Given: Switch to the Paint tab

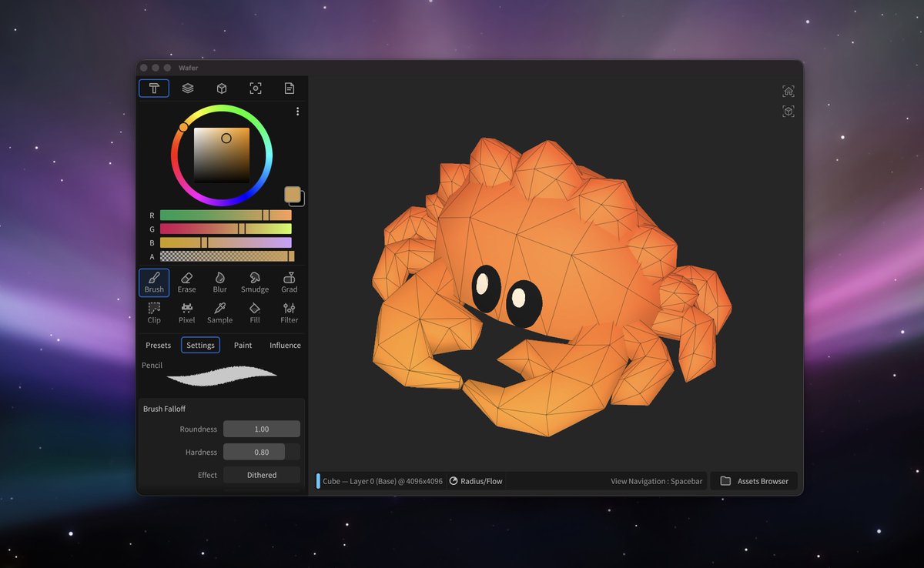Looking at the screenshot, I should 243,346.
